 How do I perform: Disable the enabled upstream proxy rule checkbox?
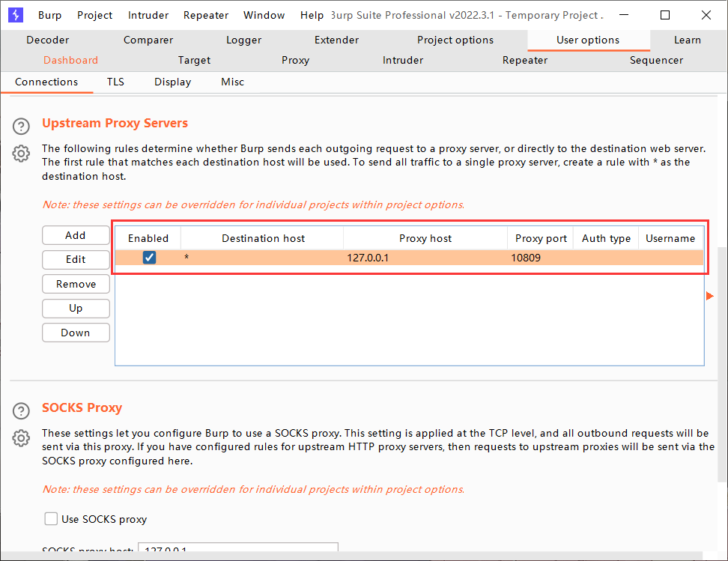point(149,258)
